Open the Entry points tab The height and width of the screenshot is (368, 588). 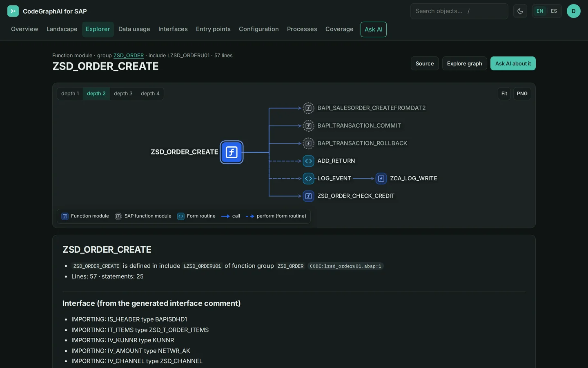click(x=213, y=29)
